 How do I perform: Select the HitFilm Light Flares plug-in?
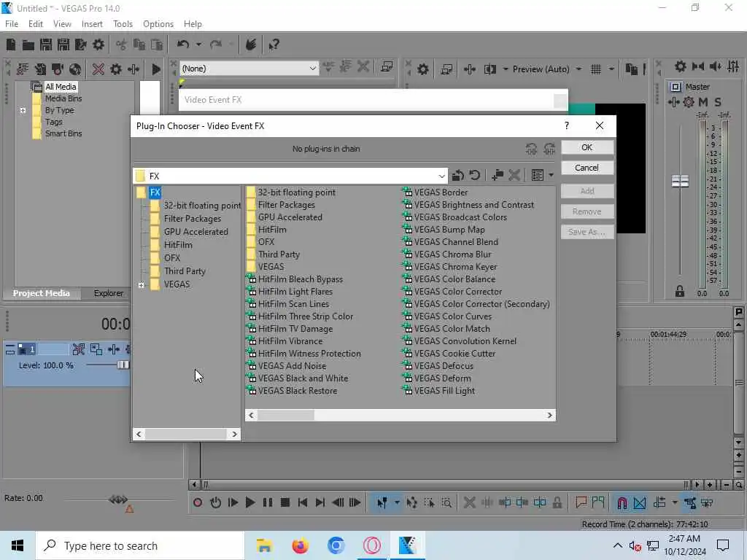coord(290,292)
